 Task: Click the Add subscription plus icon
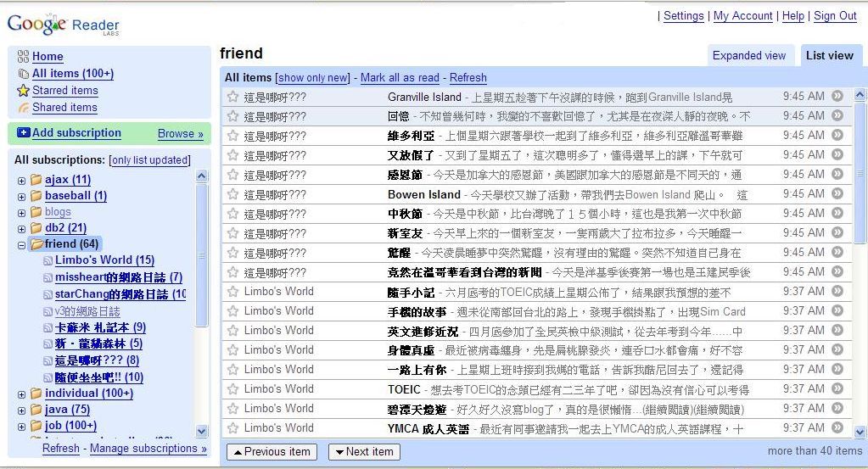click(24, 132)
